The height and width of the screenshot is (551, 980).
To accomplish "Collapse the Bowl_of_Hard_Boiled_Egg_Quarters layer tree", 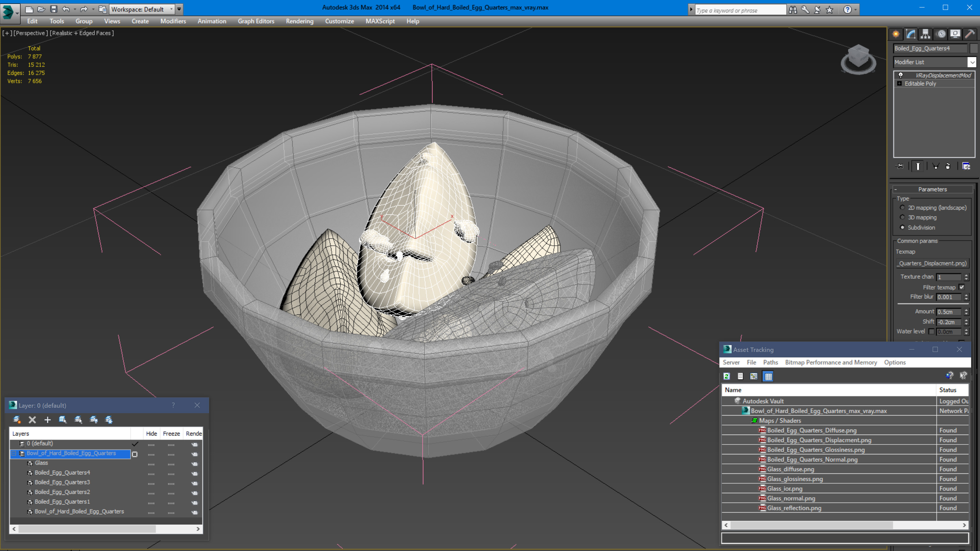I will (x=14, y=453).
